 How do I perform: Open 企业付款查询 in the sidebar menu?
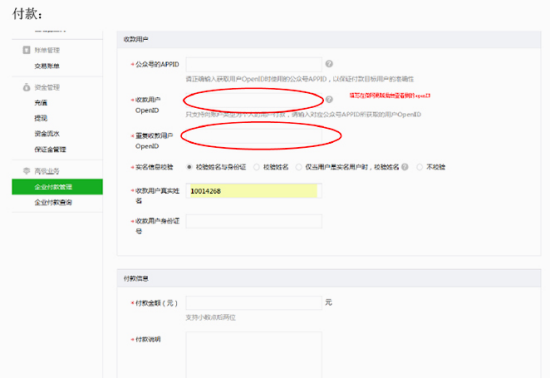(x=53, y=202)
